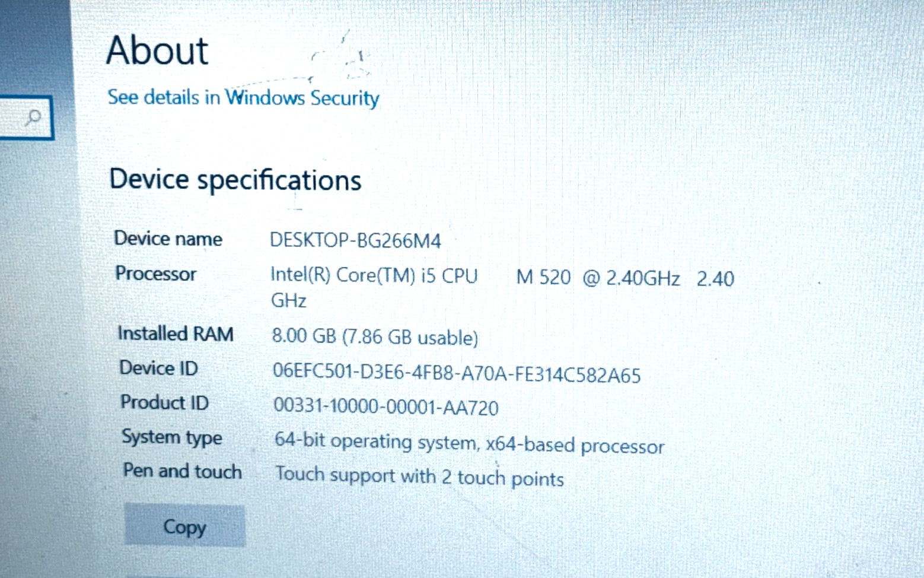Click the 8.00 GB RAM value
This screenshot has width=924, height=578.
(x=375, y=337)
